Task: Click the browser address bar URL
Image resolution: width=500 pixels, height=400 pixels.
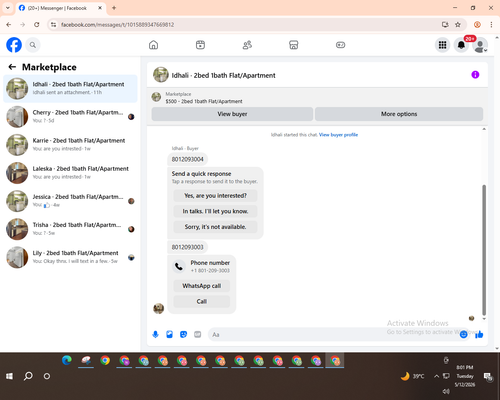Action: point(117,25)
